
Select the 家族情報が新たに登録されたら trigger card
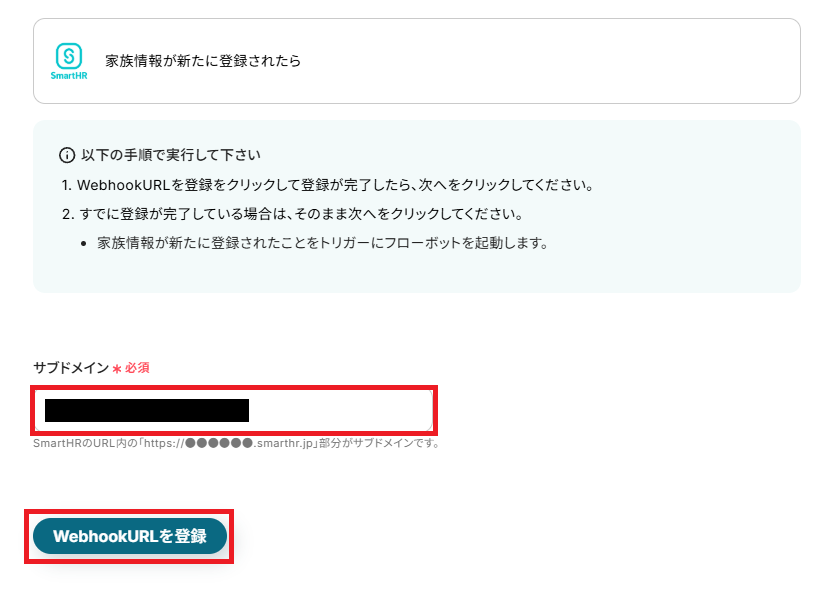(417, 61)
